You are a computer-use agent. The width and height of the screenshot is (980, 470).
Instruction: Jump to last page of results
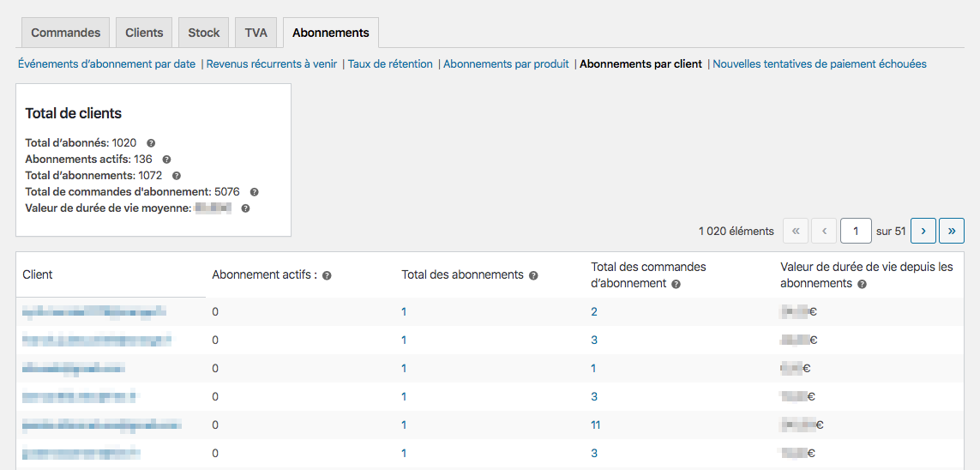952,231
